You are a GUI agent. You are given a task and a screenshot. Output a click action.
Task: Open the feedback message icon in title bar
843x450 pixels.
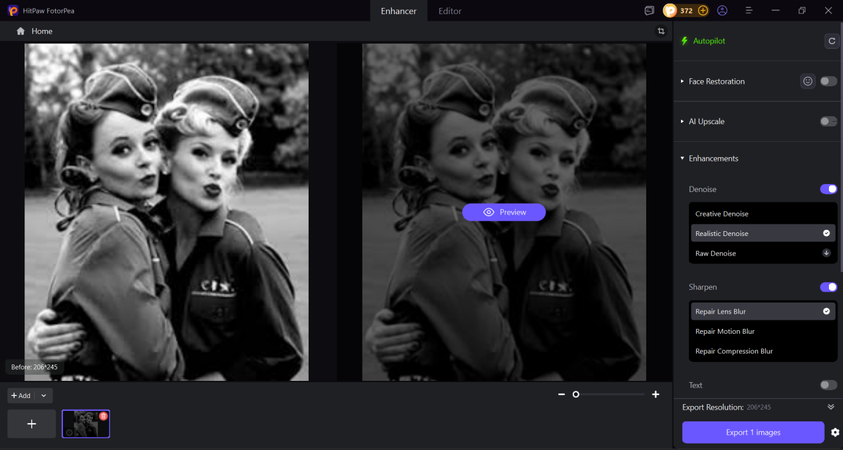click(649, 10)
